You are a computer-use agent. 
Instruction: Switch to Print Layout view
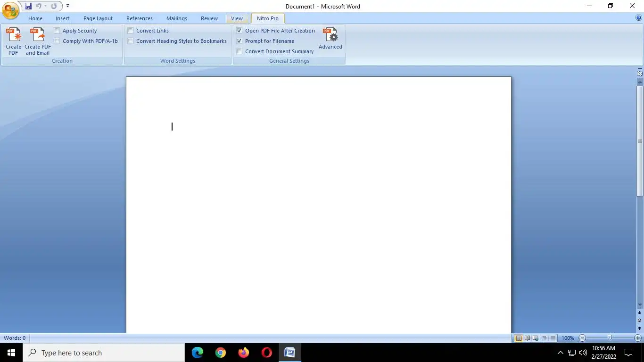pos(519,338)
